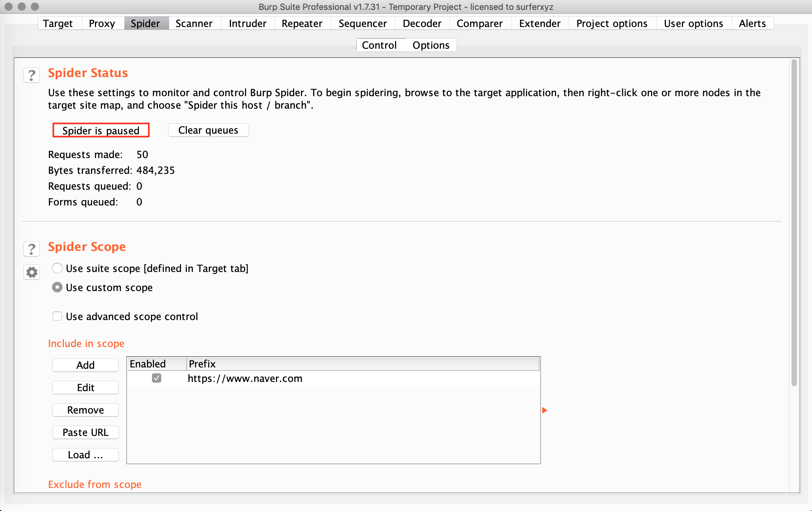812x511 pixels.
Task: Click the vertical scrollbar on the right
Action: [x=794, y=223]
